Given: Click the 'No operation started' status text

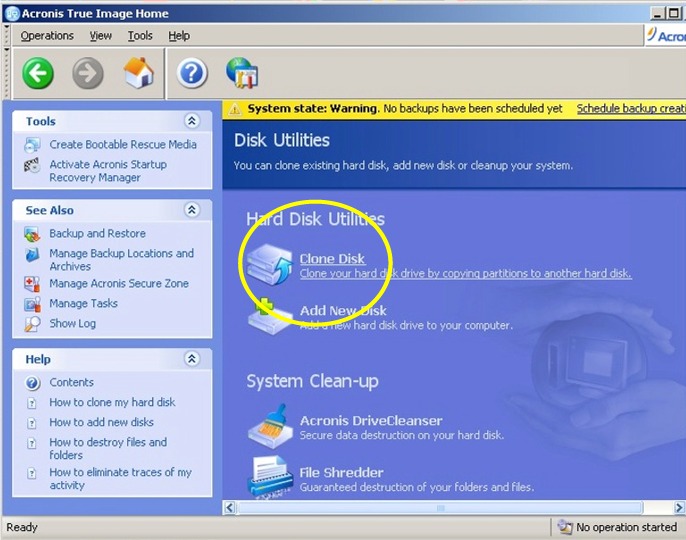Looking at the screenshot, I should coord(626,527).
